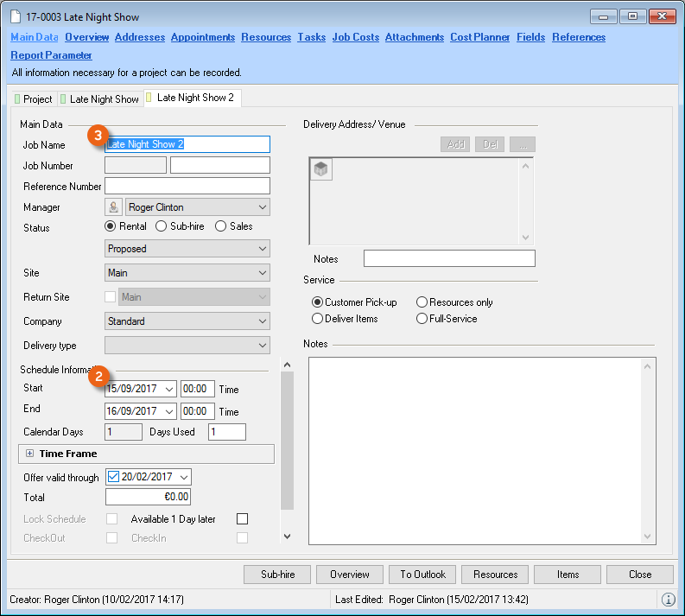Open the Start date picker dropdown
The image size is (685, 616).
[168, 389]
